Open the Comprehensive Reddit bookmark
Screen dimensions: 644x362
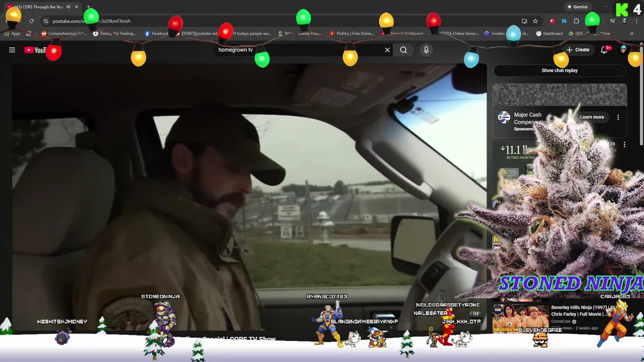64,34
